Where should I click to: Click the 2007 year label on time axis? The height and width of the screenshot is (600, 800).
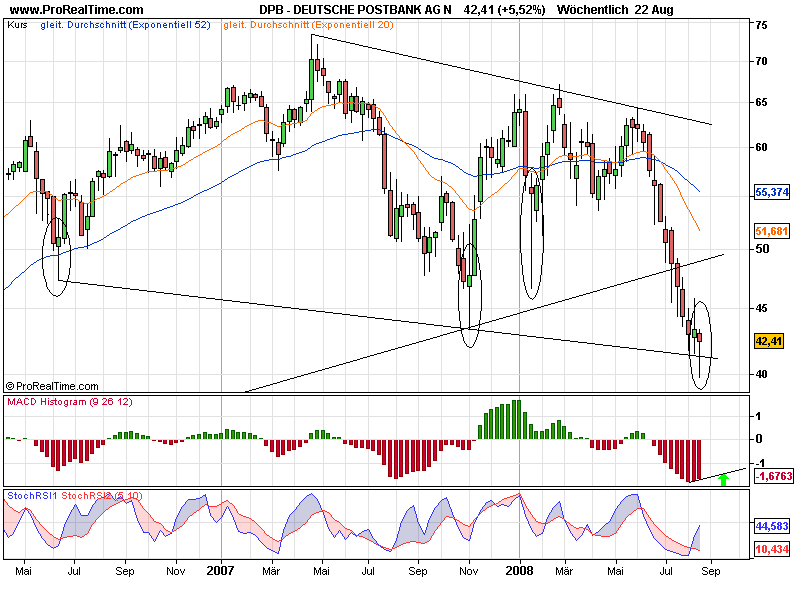coord(220,570)
